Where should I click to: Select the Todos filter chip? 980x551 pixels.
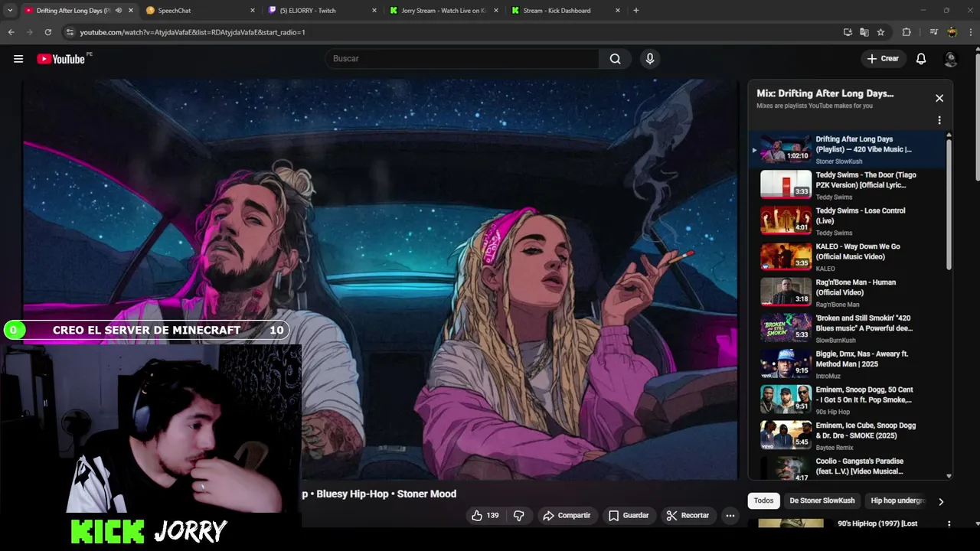[x=764, y=500]
